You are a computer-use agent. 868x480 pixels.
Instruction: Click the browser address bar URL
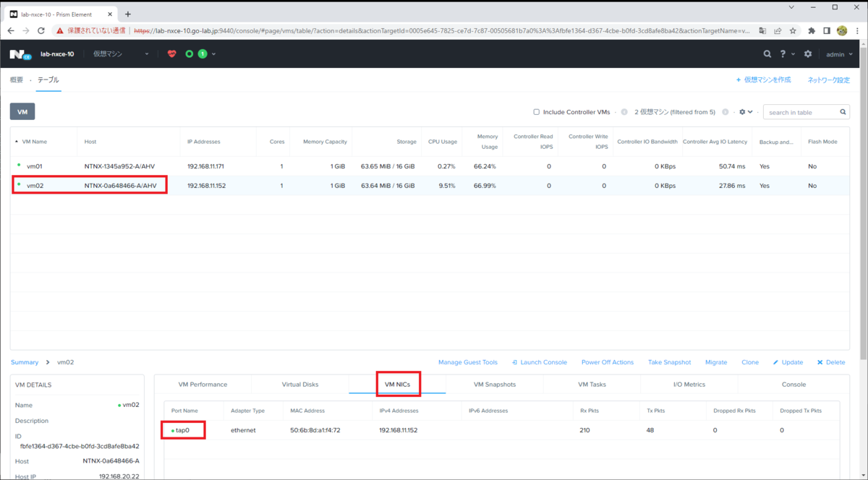(441, 30)
